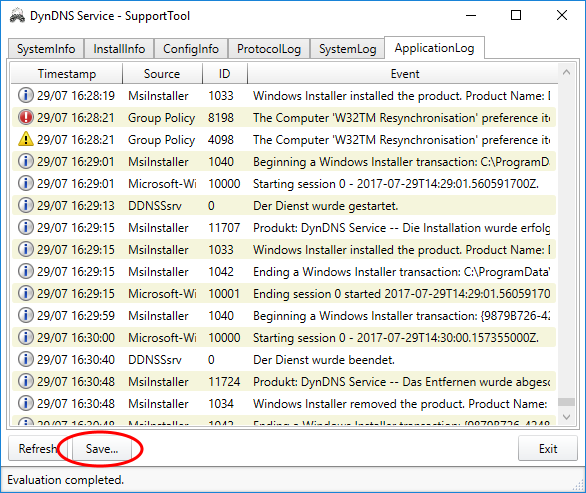The image size is (586, 493).
Task: Click yellow warning icon of Group Policy 4098
Action: pyautogui.click(x=26, y=139)
